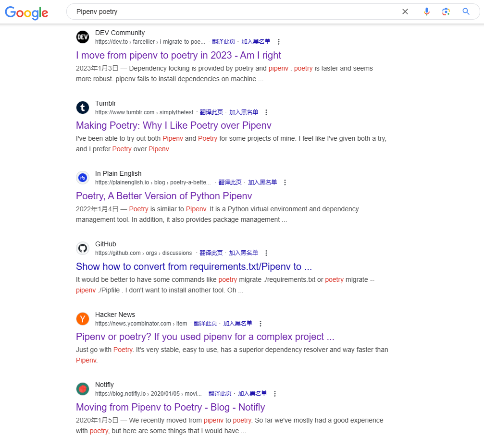The image size is (484, 448).
Task: Open three-dot menu for Tumblr result
Action: pyautogui.click(x=266, y=112)
